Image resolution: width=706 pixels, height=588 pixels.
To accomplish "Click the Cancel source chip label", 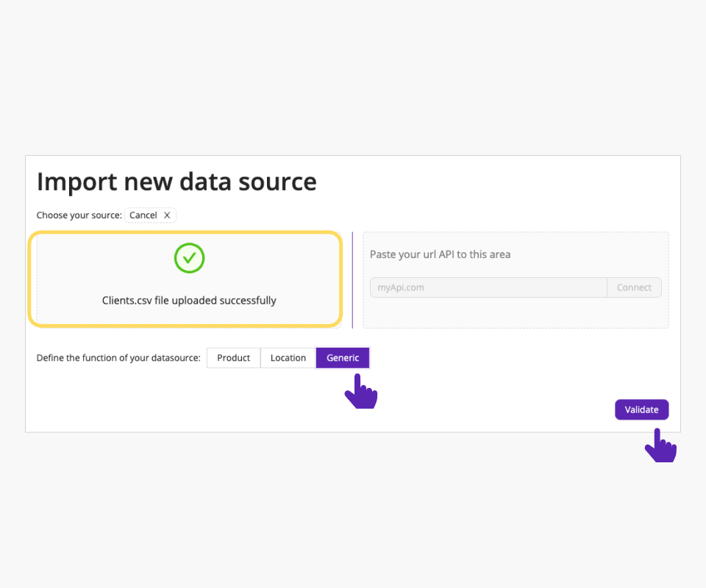I will pos(143,215).
